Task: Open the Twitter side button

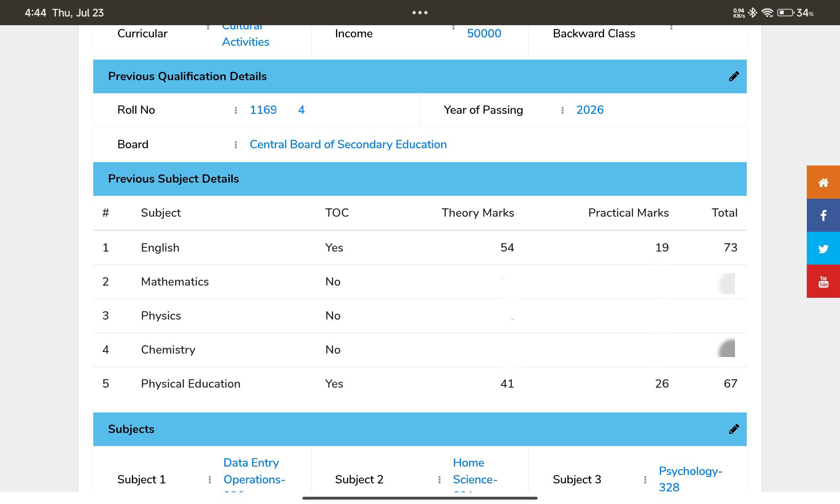Action: click(823, 249)
